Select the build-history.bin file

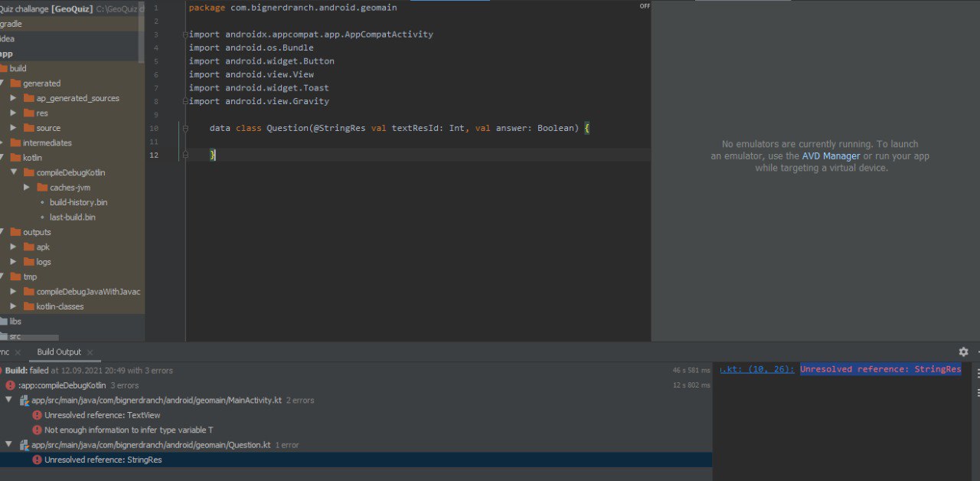[x=78, y=202]
